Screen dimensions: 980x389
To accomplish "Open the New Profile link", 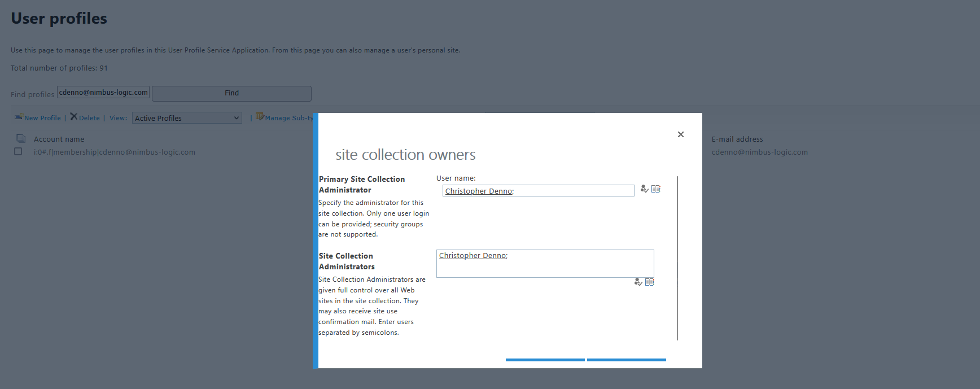I will (42, 118).
